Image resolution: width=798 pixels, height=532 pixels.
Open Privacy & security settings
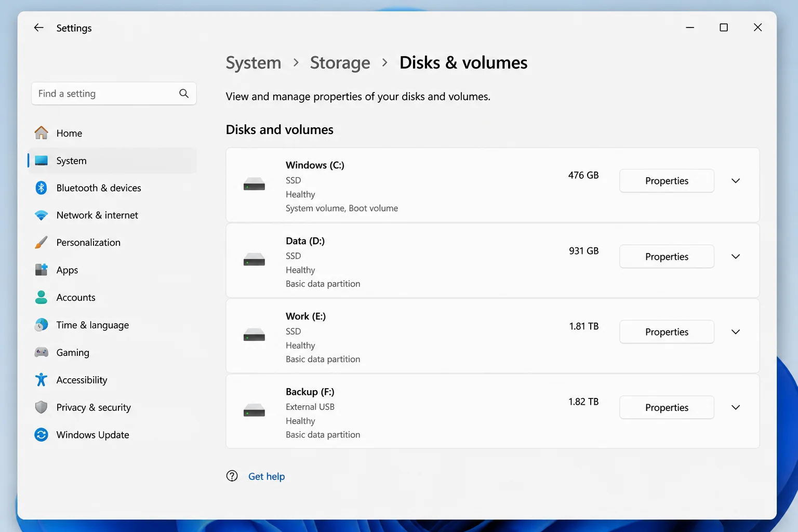tap(112, 407)
